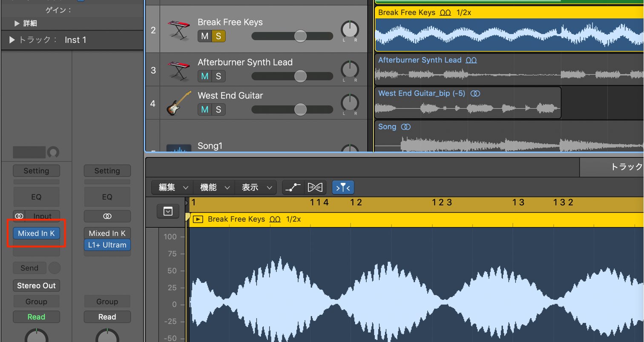The height and width of the screenshot is (342, 644).
Task: Click the Song1 track audio icon
Action: 178,148
